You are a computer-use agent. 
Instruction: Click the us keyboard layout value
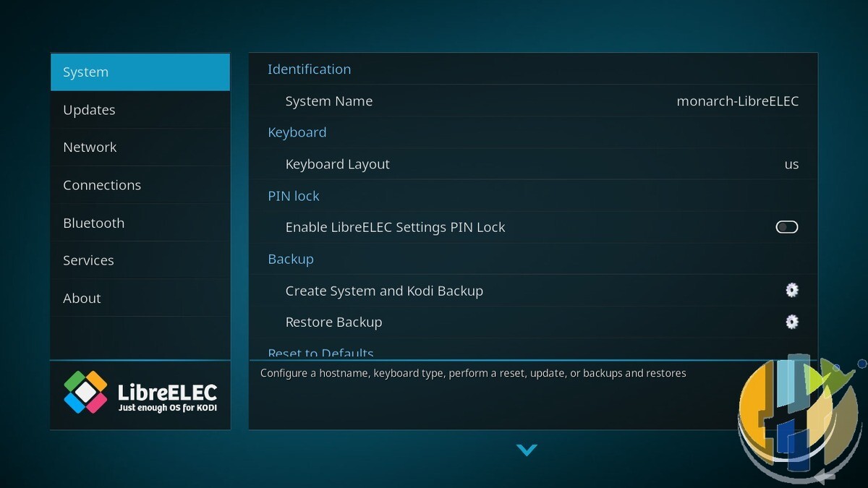(791, 164)
